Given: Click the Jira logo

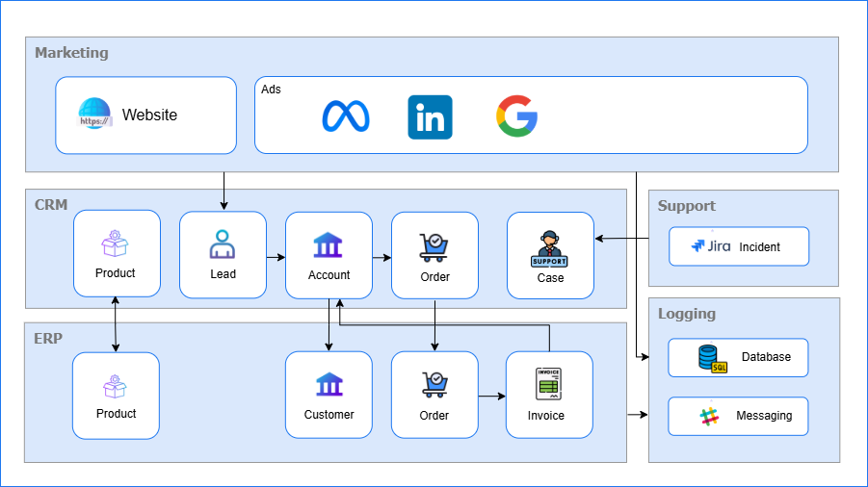Looking at the screenshot, I should pyautogui.click(x=711, y=246).
